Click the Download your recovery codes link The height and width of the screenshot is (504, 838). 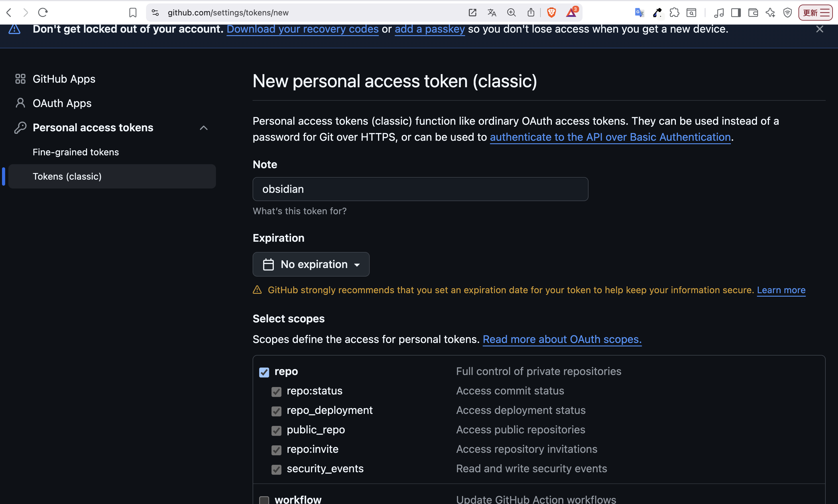[x=302, y=29]
